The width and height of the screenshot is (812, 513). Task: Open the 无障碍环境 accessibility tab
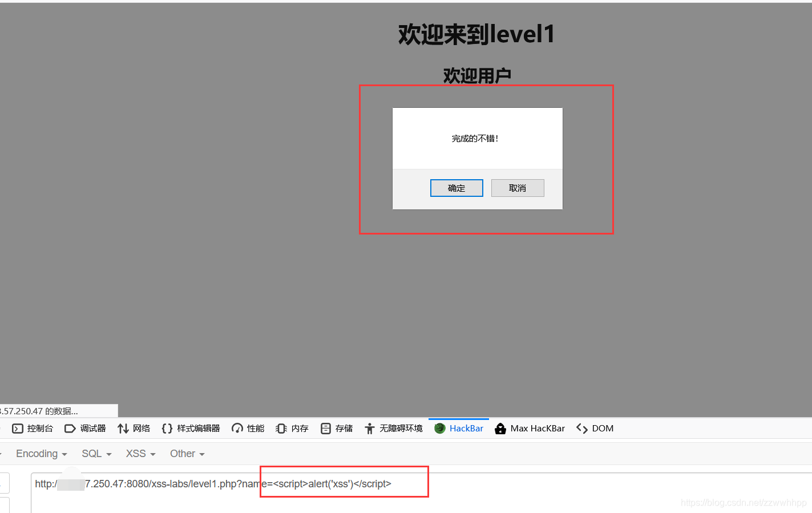point(394,429)
